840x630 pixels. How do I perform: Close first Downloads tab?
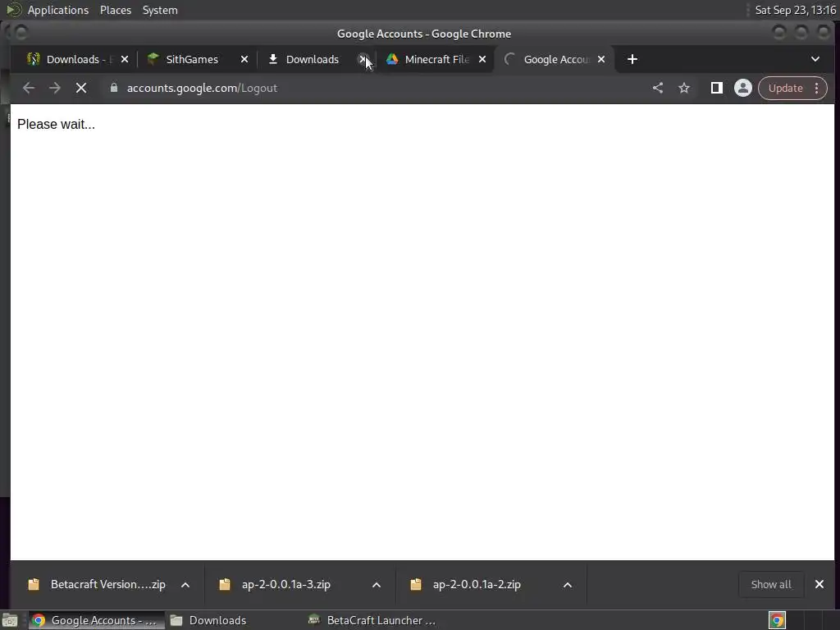coord(125,59)
